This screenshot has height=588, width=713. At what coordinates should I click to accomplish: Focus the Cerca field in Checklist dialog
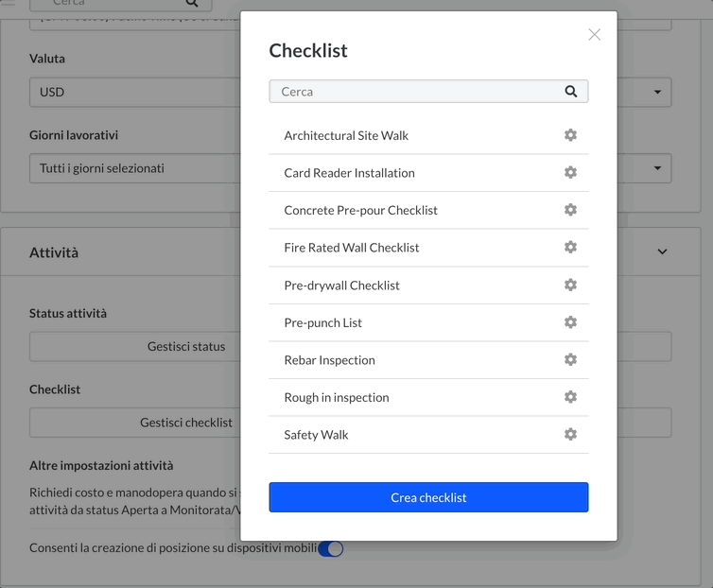[428, 92]
